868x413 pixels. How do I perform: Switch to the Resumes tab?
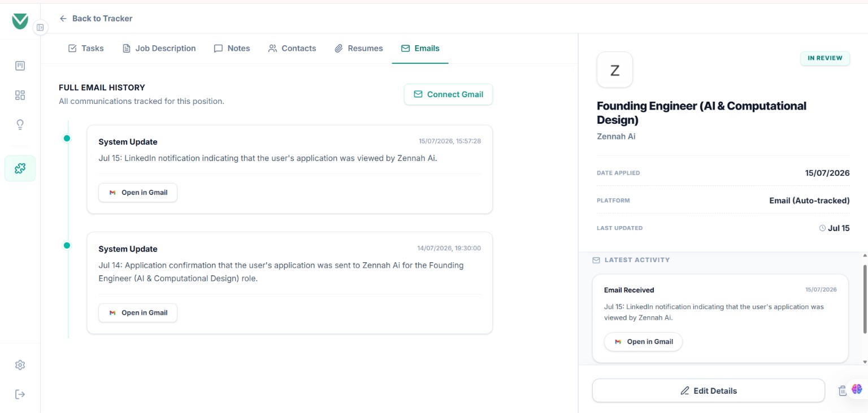(x=359, y=48)
